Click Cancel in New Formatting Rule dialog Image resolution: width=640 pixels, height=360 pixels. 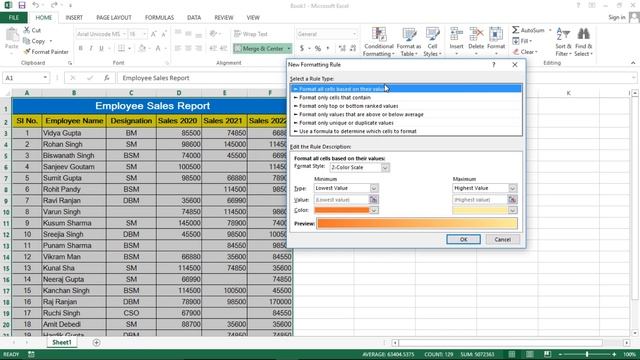[x=502, y=240]
